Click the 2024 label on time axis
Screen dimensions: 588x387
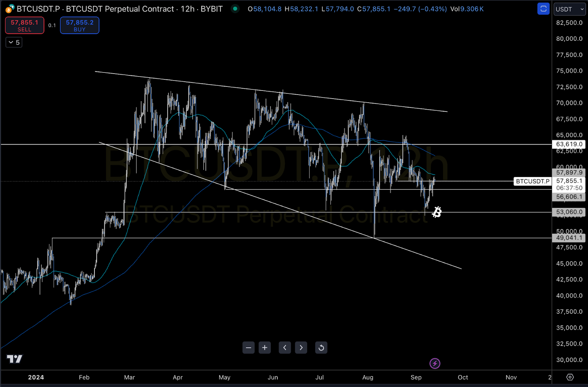pos(36,377)
